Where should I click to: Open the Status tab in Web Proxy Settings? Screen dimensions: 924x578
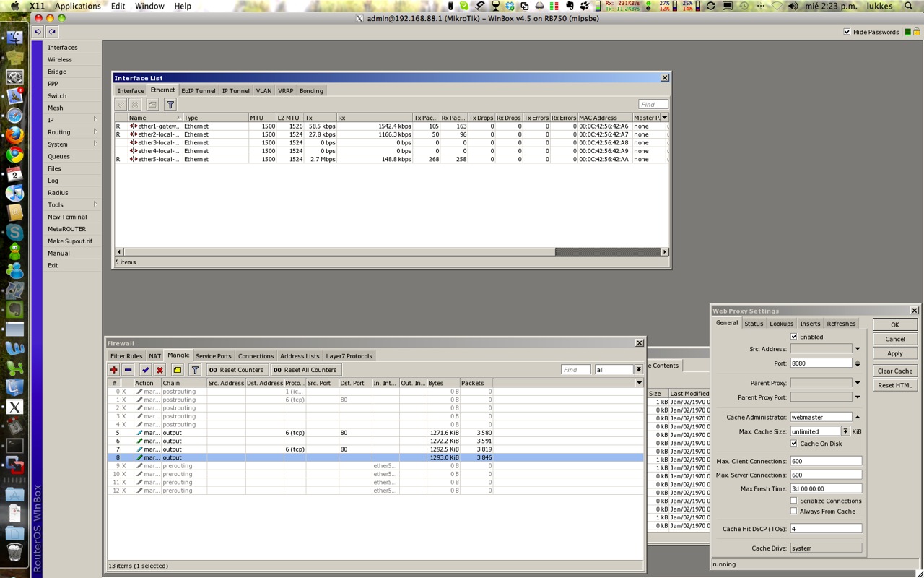click(754, 323)
